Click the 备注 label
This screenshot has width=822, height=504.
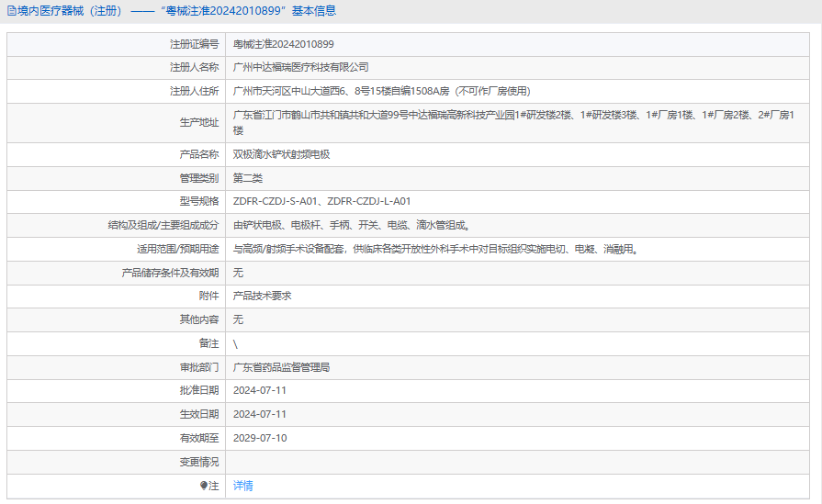pos(208,343)
